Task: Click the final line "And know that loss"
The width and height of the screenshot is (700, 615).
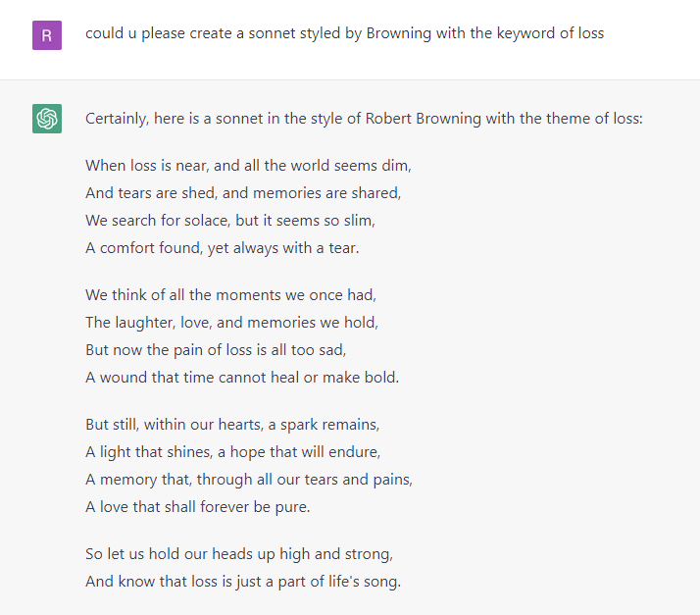Action: pos(243,581)
